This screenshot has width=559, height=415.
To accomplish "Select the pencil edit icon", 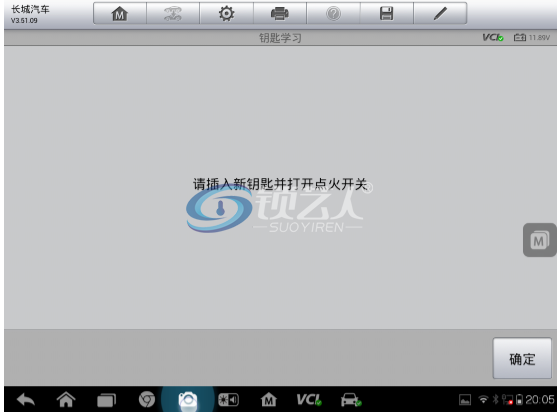I will pyautogui.click(x=440, y=14).
